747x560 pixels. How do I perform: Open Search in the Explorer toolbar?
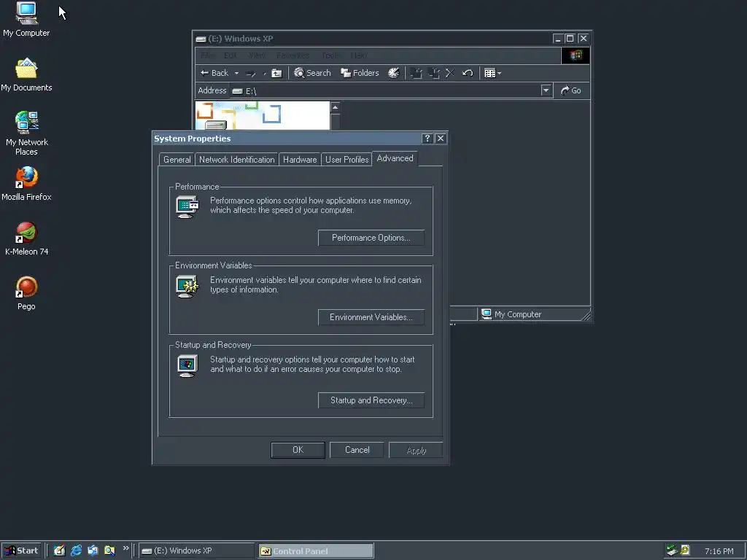pos(312,73)
